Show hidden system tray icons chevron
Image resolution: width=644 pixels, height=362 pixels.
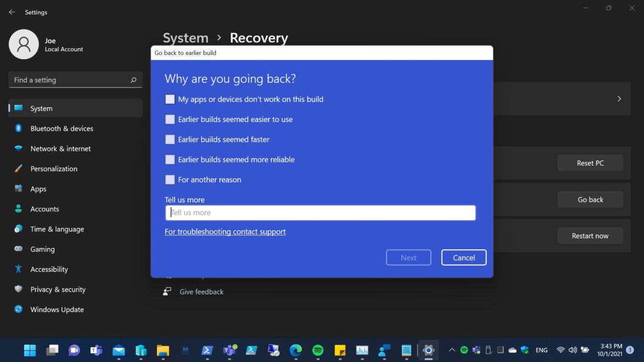pos(452,350)
